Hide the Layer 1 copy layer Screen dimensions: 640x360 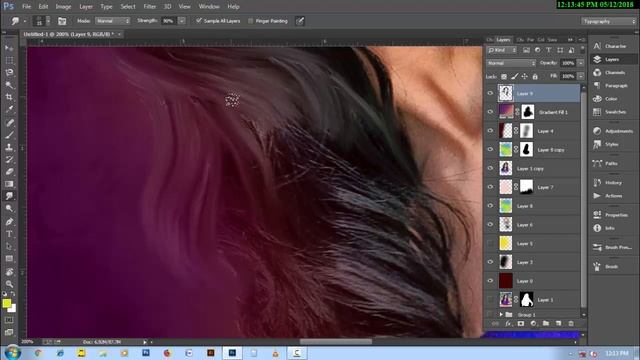pos(490,168)
